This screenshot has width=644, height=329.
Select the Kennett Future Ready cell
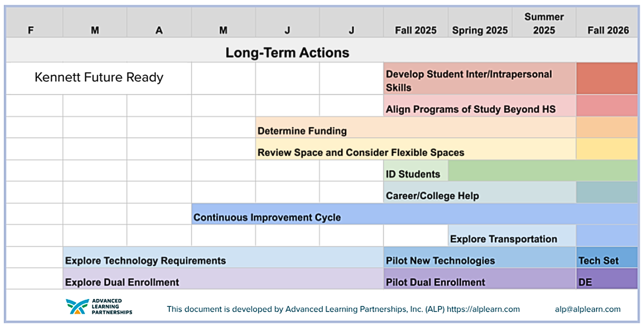(x=99, y=78)
